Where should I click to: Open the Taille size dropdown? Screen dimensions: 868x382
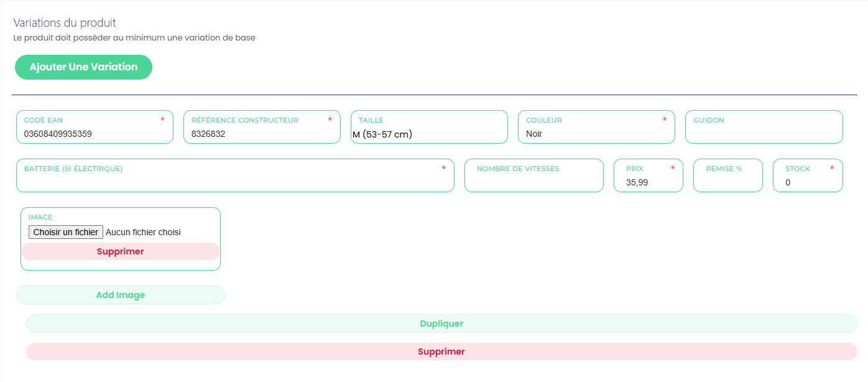click(428, 134)
